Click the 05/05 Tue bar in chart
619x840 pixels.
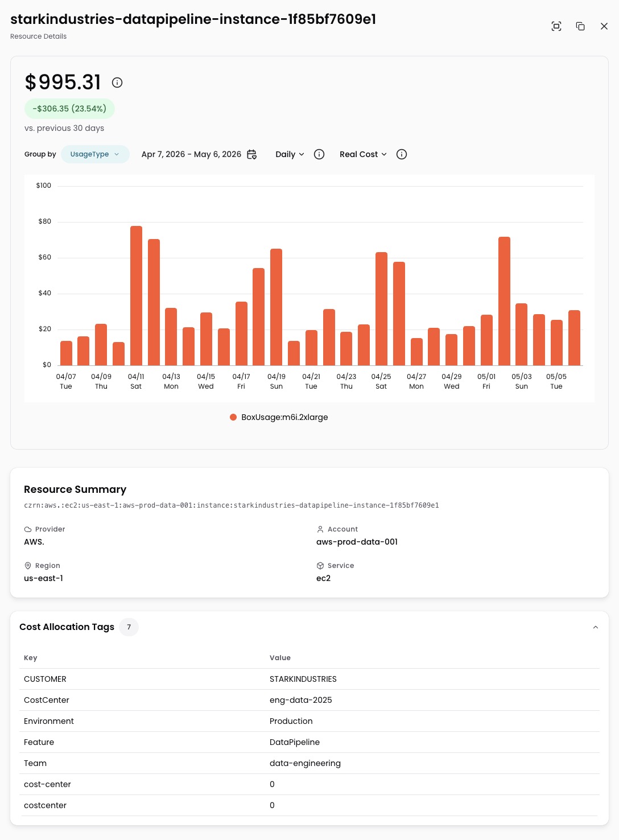[556, 343]
